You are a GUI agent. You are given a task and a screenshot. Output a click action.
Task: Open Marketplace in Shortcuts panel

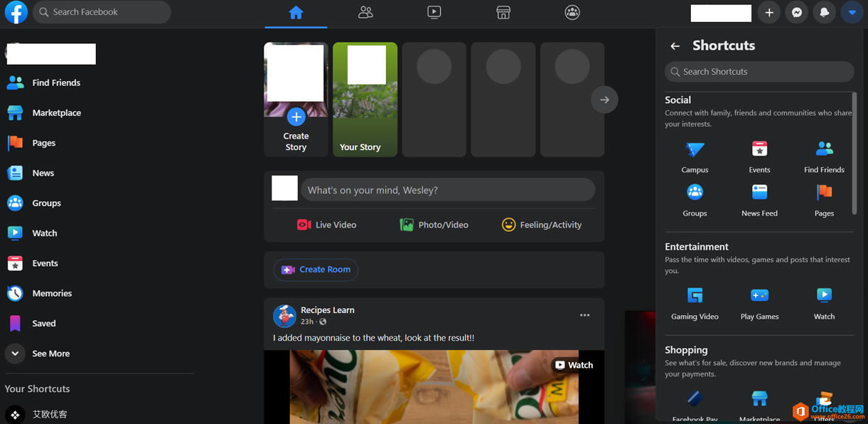pyautogui.click(x=759, y=405)
